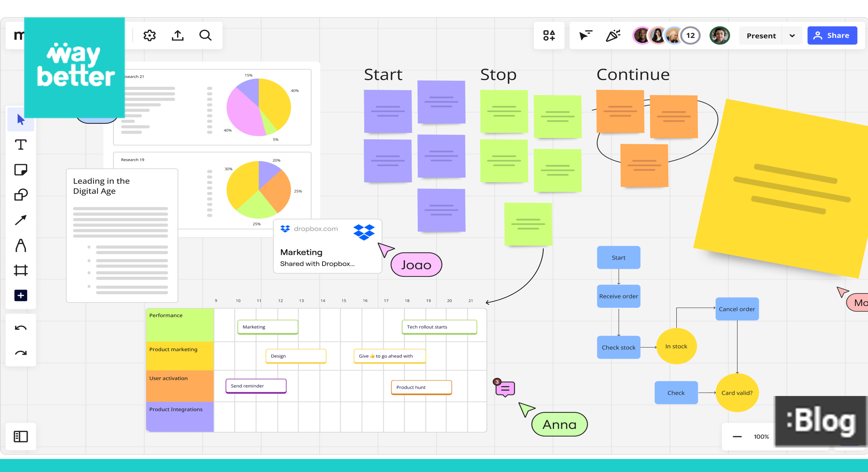Select the Give thumbs-up to go ahead card

[x=390, y=356]
